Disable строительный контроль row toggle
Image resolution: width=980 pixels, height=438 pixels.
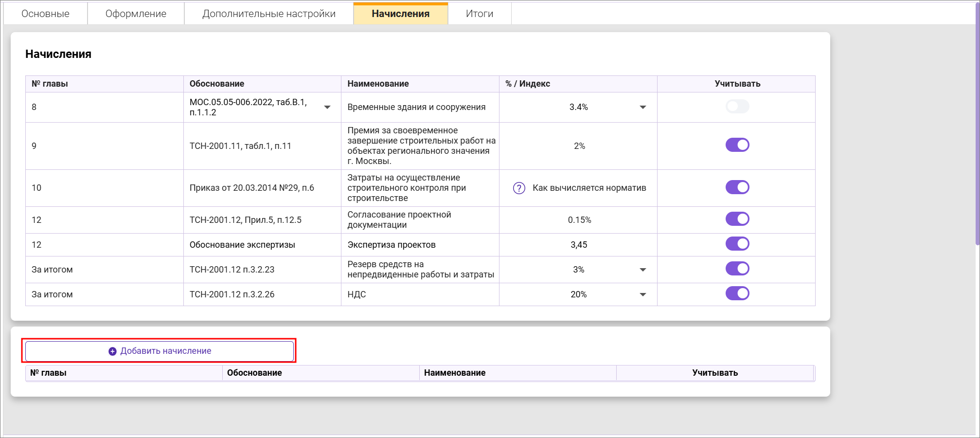(x=737, y=187)
